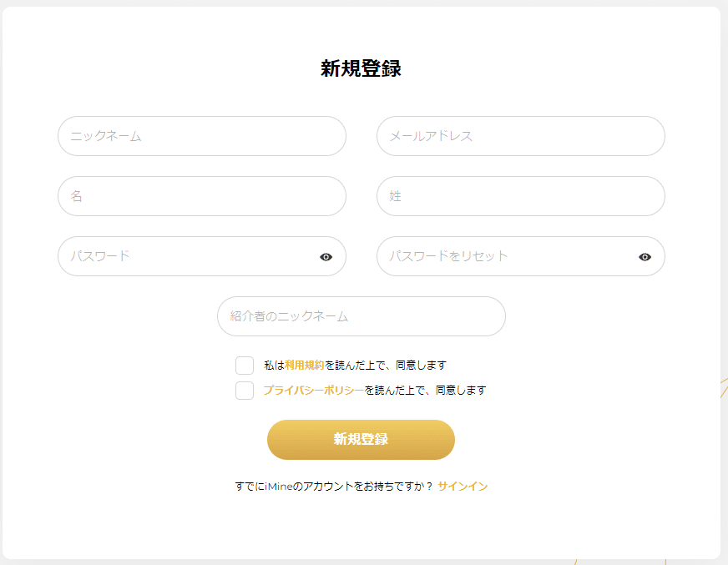This screenshot has height=565, width=728.
Task: Click the 新規登録 page heading
Action: pos(361,69)
